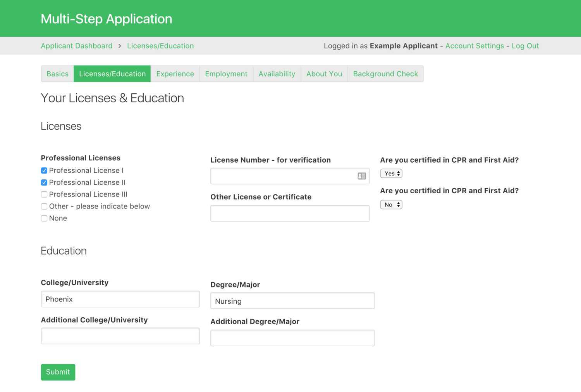Select the Availability tab
The image size is (581, 392).
point(277,74)
